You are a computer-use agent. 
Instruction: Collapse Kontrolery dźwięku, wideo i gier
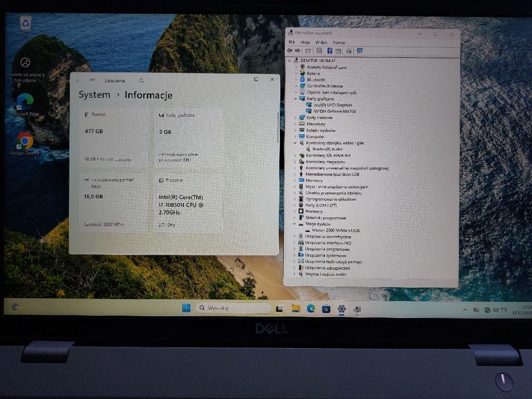295,143
